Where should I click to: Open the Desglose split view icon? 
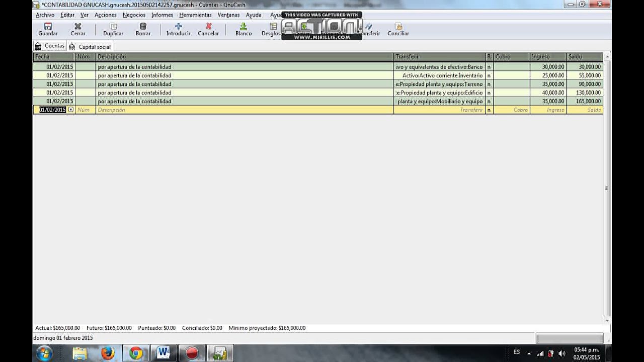(x=272, y=29)
